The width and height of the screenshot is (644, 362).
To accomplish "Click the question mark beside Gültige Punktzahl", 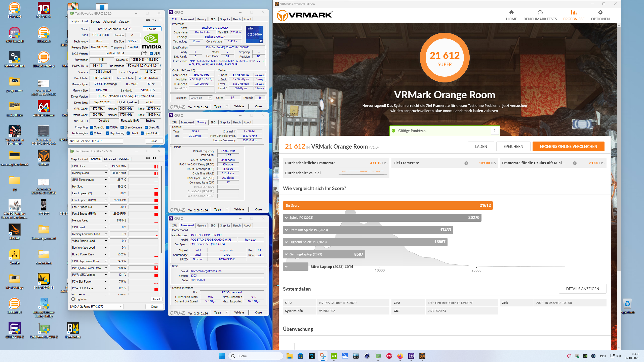I will tap(495, 131).
